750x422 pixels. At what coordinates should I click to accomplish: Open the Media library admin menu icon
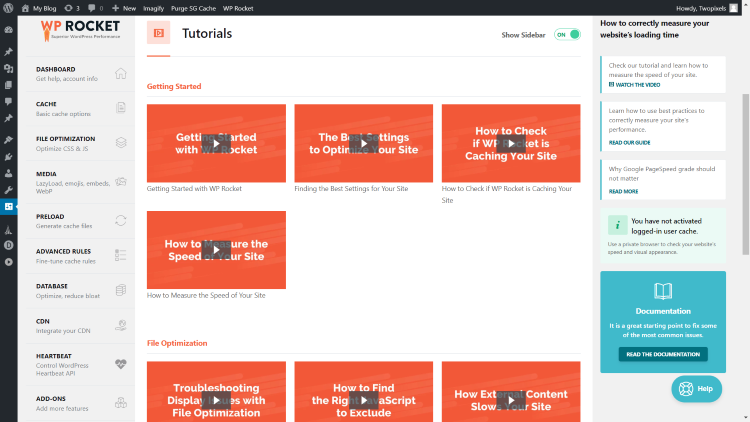pyautogui.click(x=9, y=68)
